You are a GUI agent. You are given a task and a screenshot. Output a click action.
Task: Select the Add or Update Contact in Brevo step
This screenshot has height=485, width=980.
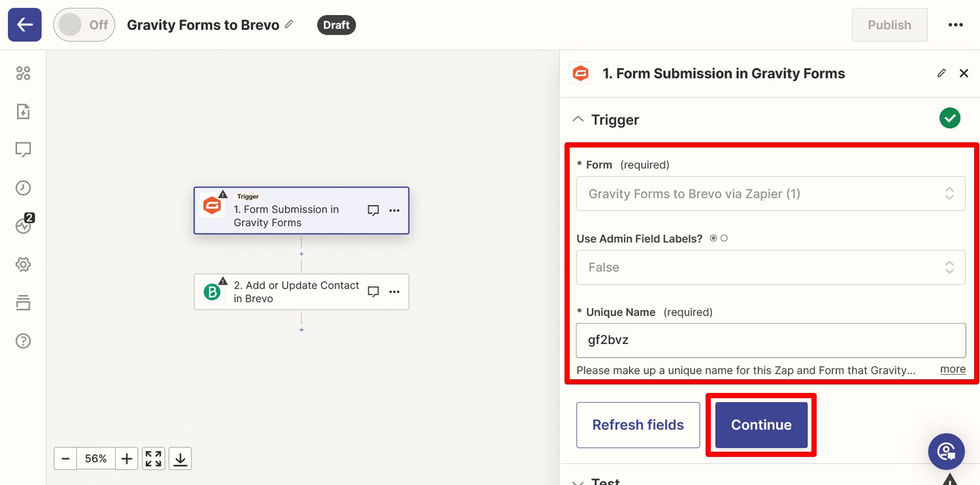[x=301, y=292]
